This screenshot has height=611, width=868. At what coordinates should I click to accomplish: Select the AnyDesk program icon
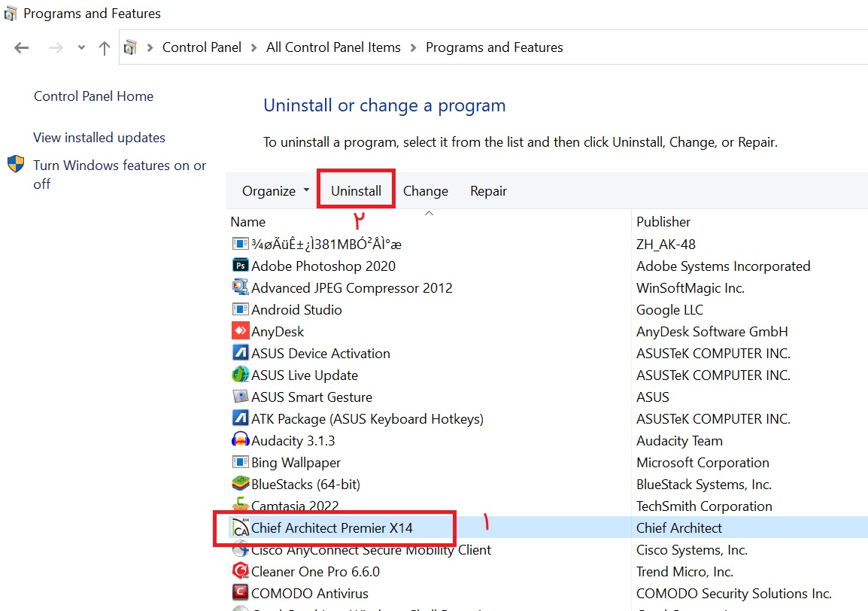coord(240,331)
